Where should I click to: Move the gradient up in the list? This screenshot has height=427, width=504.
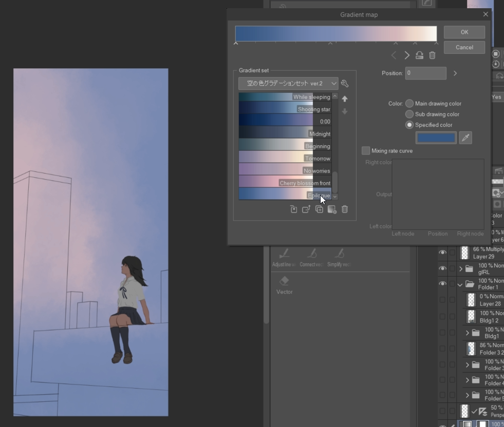coord(345,99)
